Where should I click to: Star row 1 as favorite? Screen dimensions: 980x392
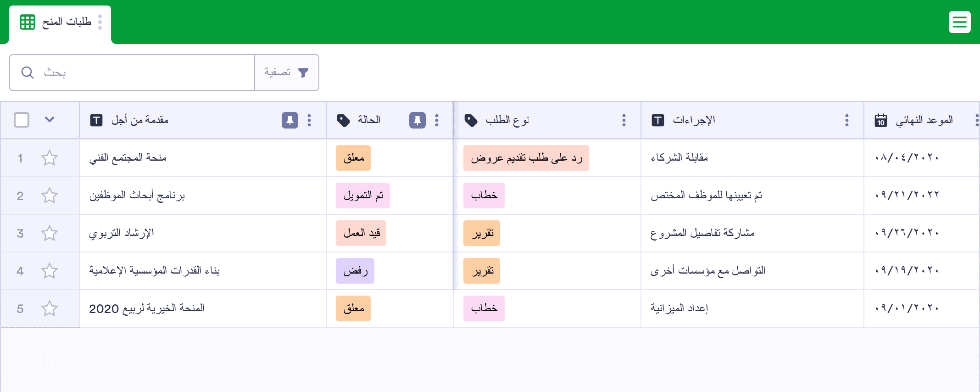click(50, 158)
